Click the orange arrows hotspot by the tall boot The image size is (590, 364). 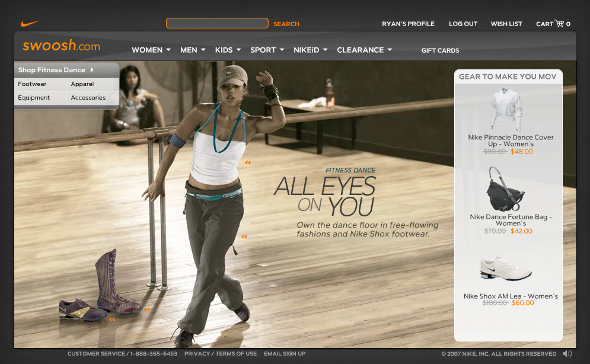coord(147,309)
